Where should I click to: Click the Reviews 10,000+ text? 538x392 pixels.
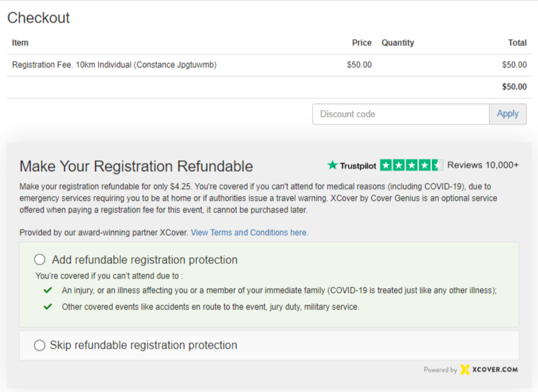(x=483, y=165)
